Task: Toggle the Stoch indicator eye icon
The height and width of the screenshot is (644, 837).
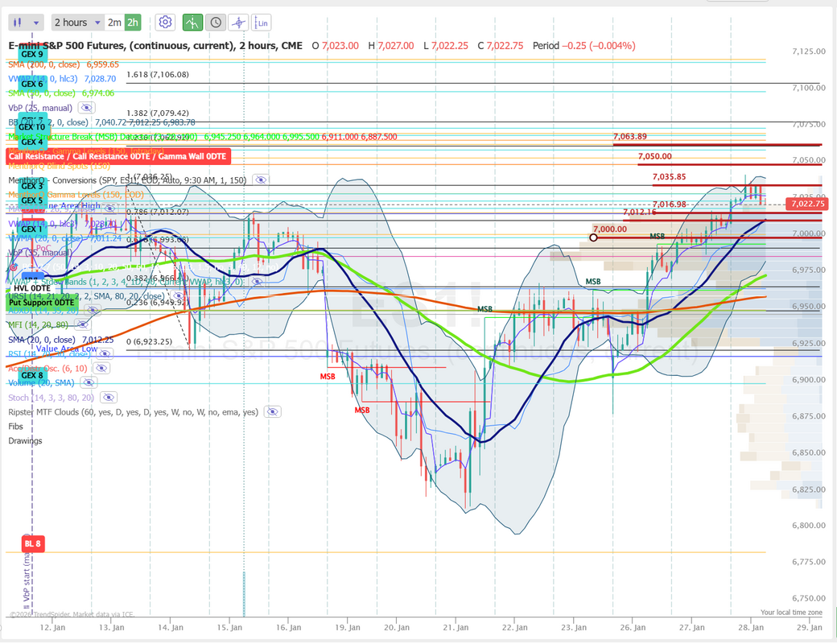Action: point(109,397)
